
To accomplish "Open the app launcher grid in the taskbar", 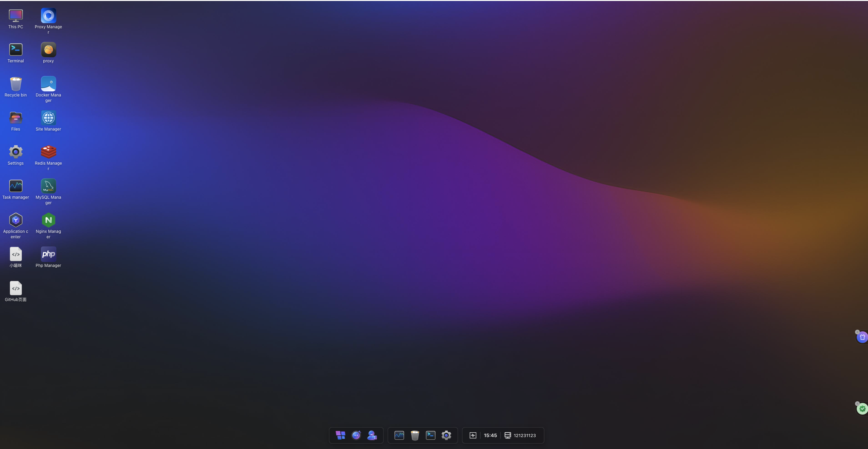I will 340,435.
